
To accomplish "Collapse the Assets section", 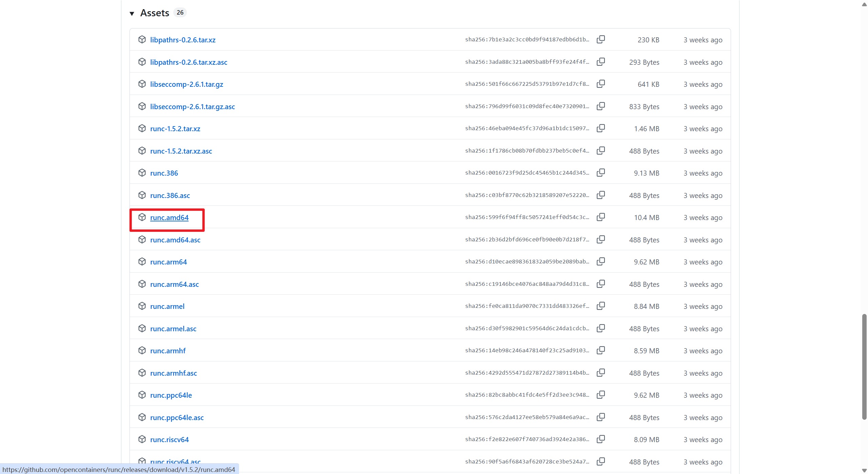I will click(132, 14).
